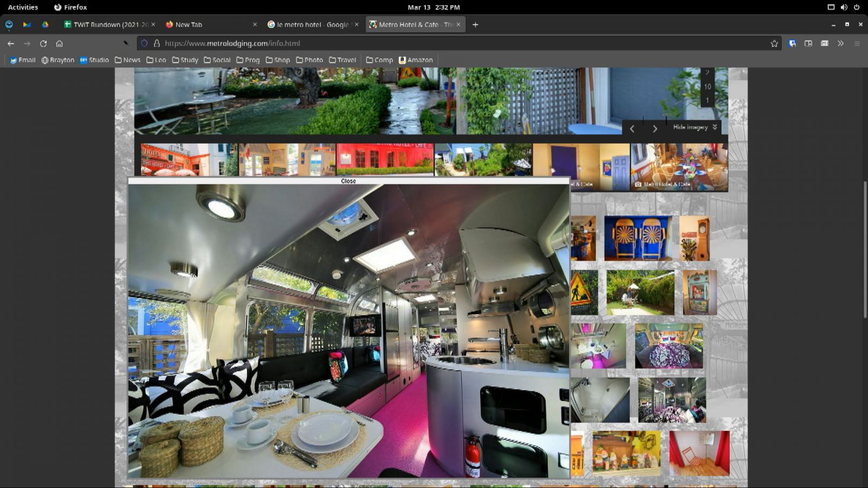Expand the toolbar overflow chevron

pyautogui.click(x=840, y=43)
